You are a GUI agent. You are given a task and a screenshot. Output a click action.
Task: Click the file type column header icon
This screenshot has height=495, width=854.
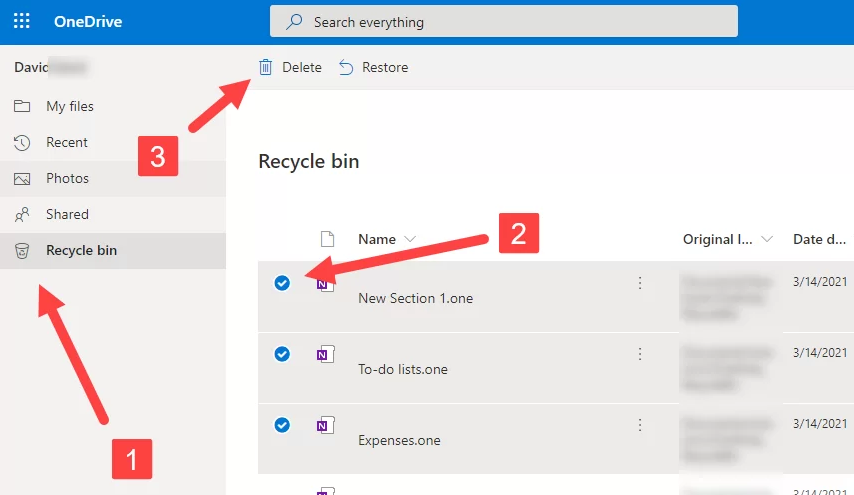(325, 239)
